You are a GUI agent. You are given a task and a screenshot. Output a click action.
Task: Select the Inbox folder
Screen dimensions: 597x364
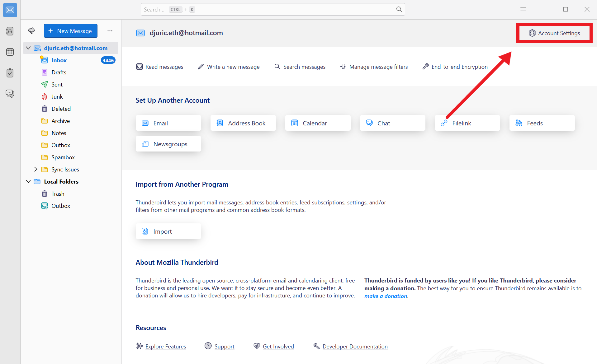(59, 60)
